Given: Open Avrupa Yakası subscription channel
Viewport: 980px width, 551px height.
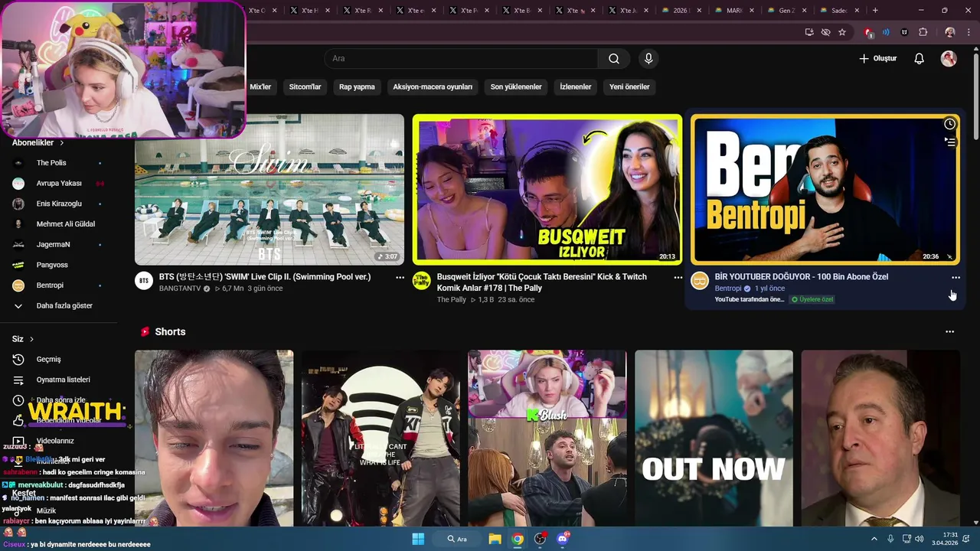Looking at the screenshot, I should click(x=58, y=184).
